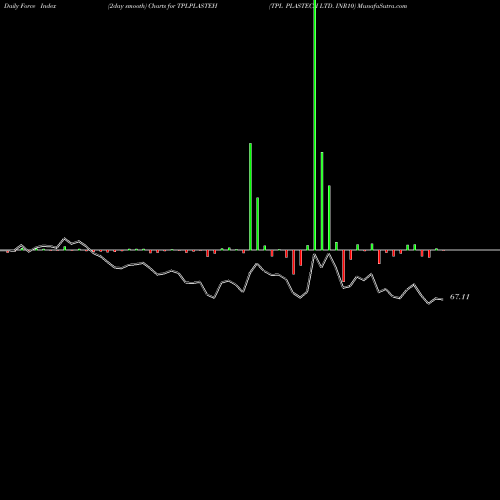Screen dimensions: 500x500
Task: Click the tallest green spike bar
Action: (315, 125)
